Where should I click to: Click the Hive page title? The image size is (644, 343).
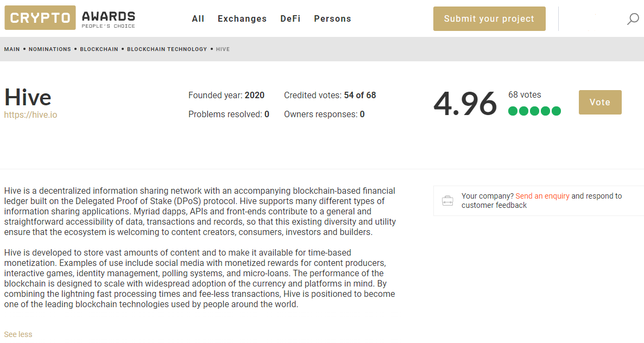pyautogui.click(x=28, y=98)
